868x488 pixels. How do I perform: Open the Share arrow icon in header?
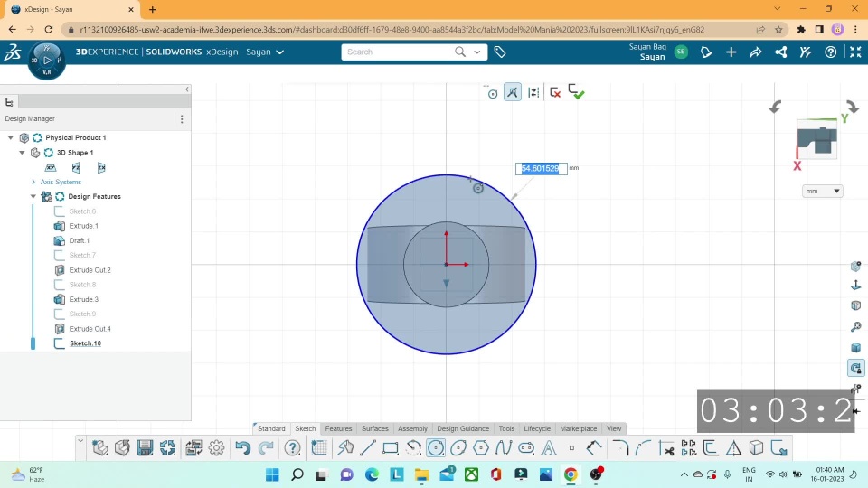coord(756,52)
